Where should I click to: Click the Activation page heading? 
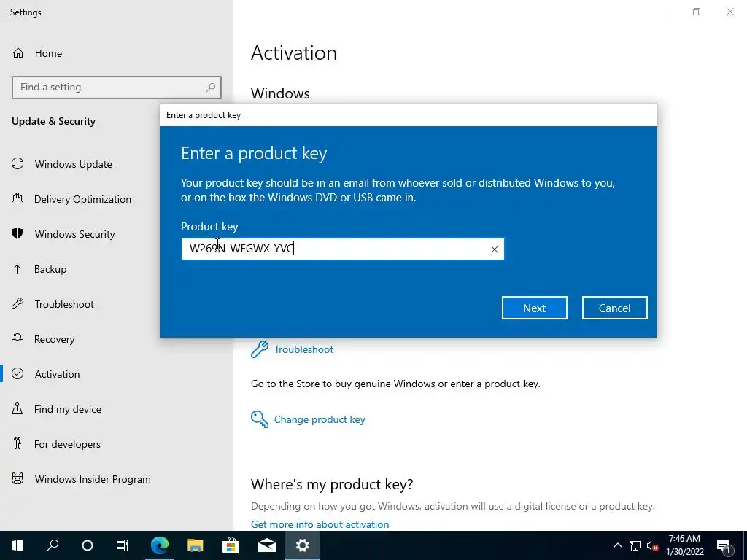click(294, 52)
